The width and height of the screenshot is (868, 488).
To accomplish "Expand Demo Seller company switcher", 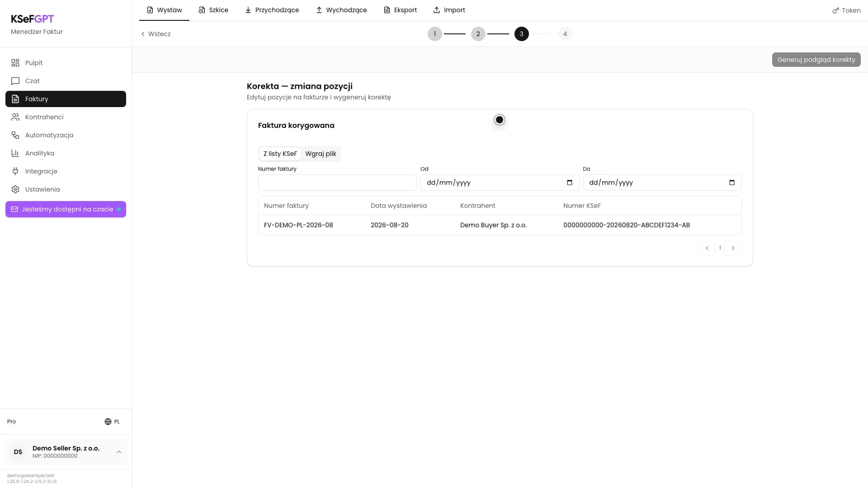I will pos(66,452).
